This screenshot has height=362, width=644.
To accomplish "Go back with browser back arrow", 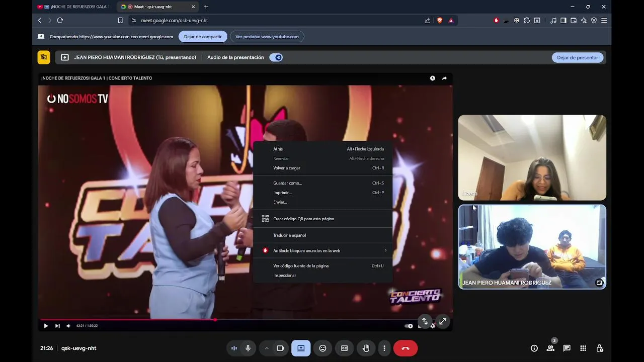I will click(40, 20).
